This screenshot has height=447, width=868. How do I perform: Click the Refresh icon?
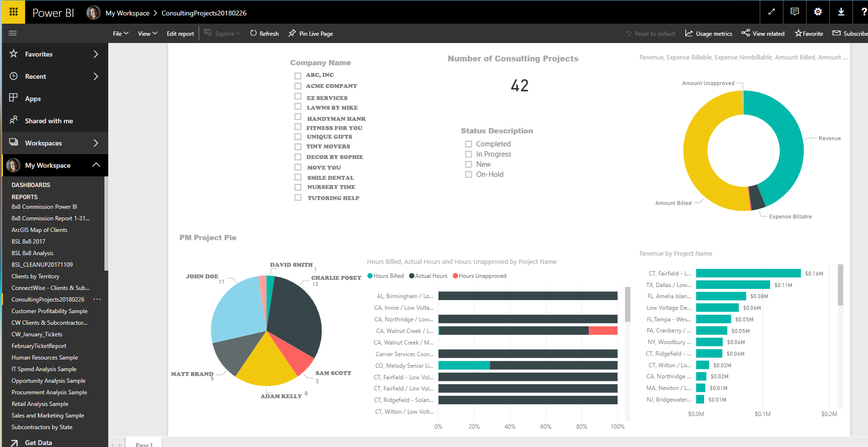coord(253,33)
